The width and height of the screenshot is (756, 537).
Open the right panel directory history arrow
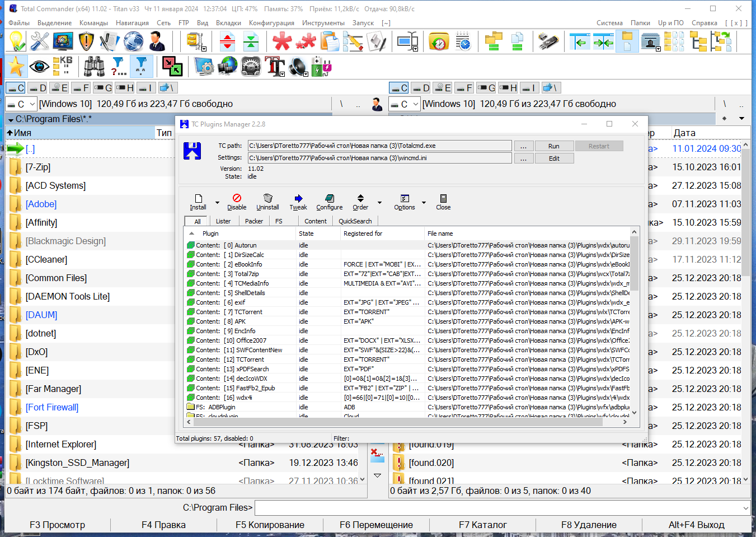(x=741, y=119)
